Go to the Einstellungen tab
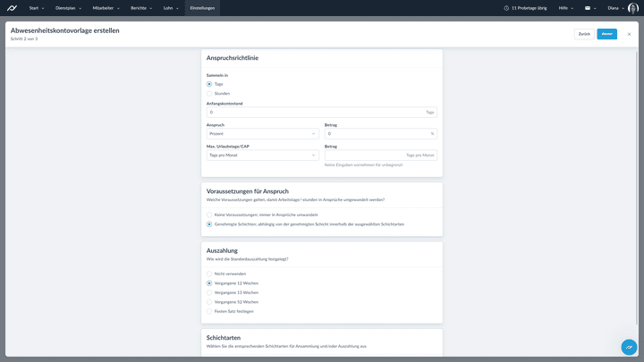 coord(202,8)
